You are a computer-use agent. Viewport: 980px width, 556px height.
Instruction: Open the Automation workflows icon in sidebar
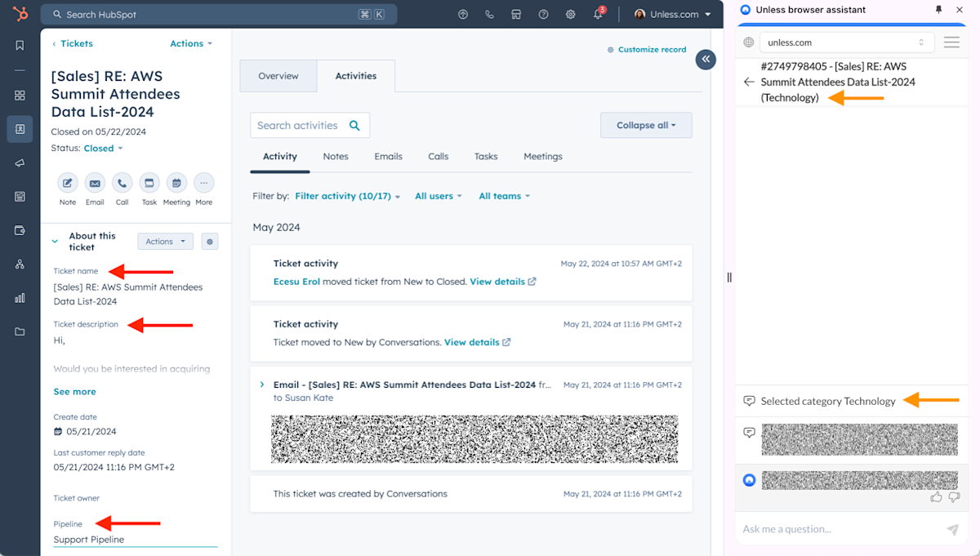(19, 265)
